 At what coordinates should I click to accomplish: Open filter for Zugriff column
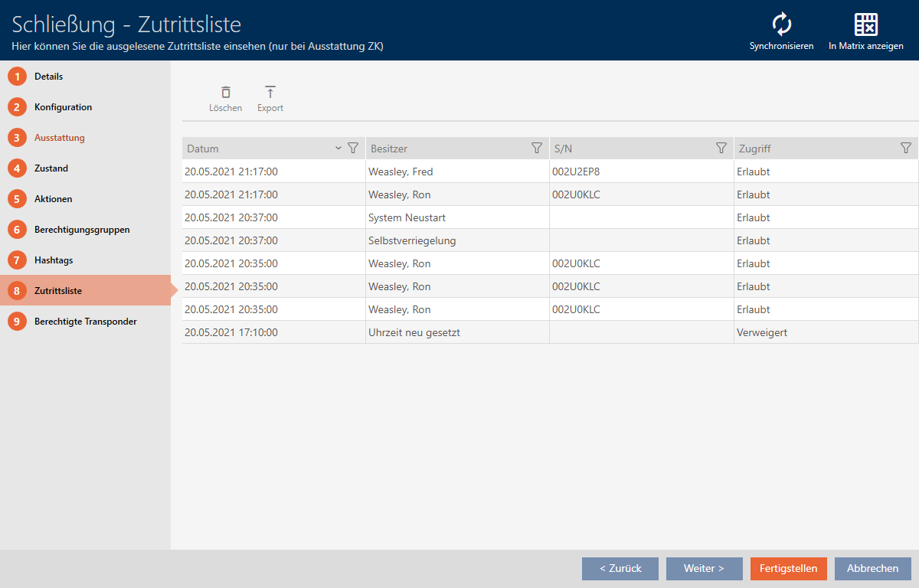tap(905, 149)
